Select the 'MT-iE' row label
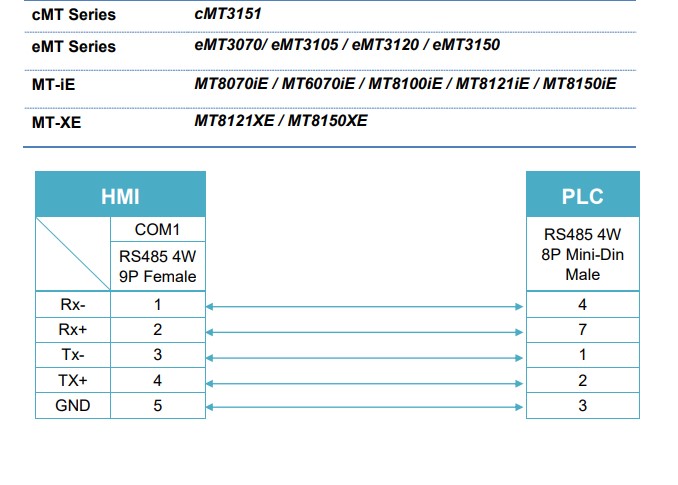 pyautogui.click(x=54, y=84)
